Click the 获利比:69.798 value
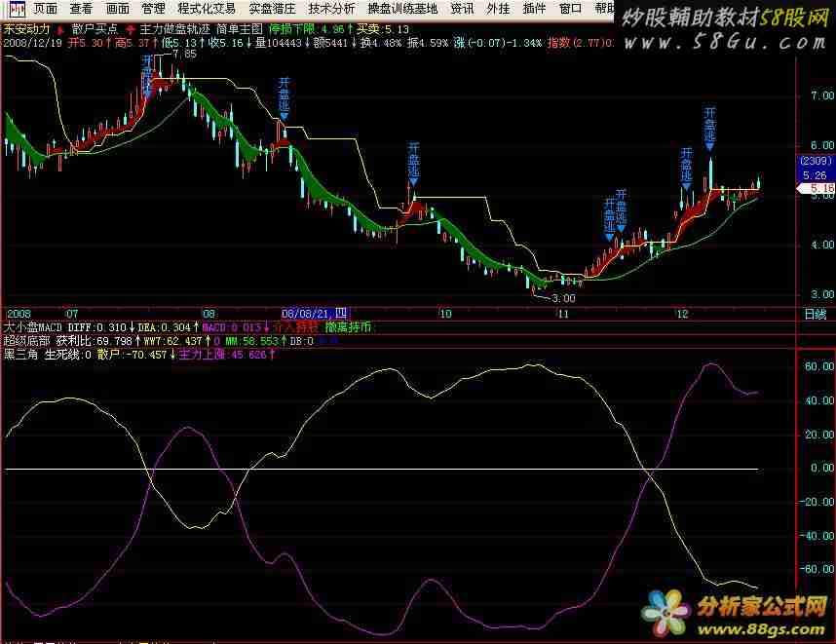This screenshot has width=836, height=644. [x=95, y=341]
